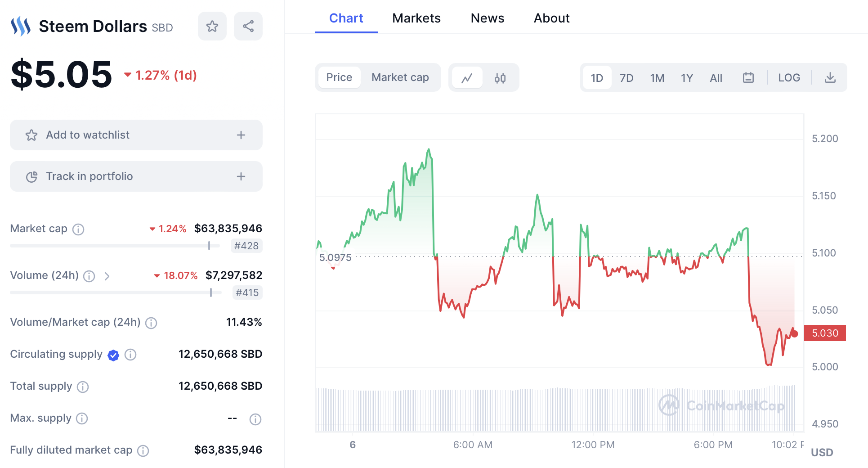This screenshot has width=868, height=468.
Task: Switch to the News tab
Action: coord(487,18)
